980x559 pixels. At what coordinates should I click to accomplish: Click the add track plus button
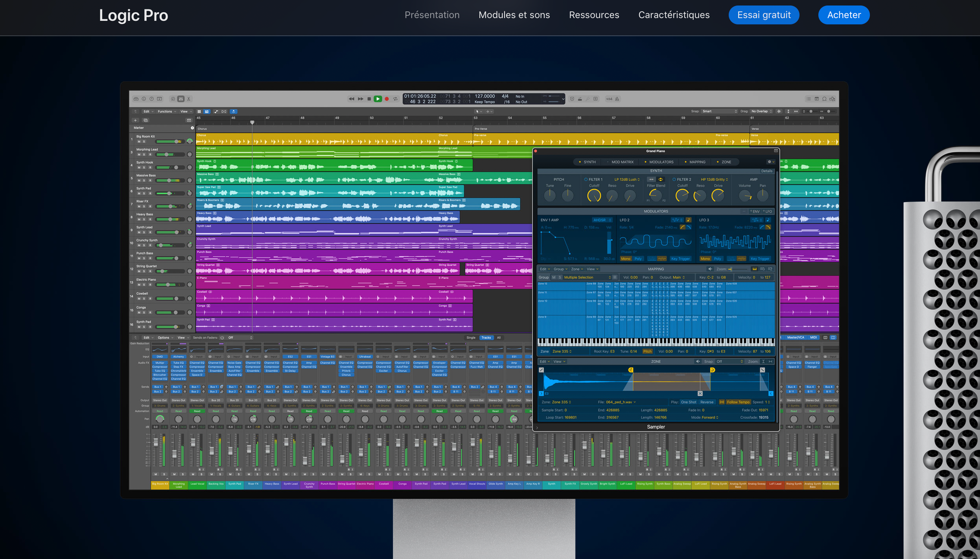pyautogui.click(x=135, y=120)
